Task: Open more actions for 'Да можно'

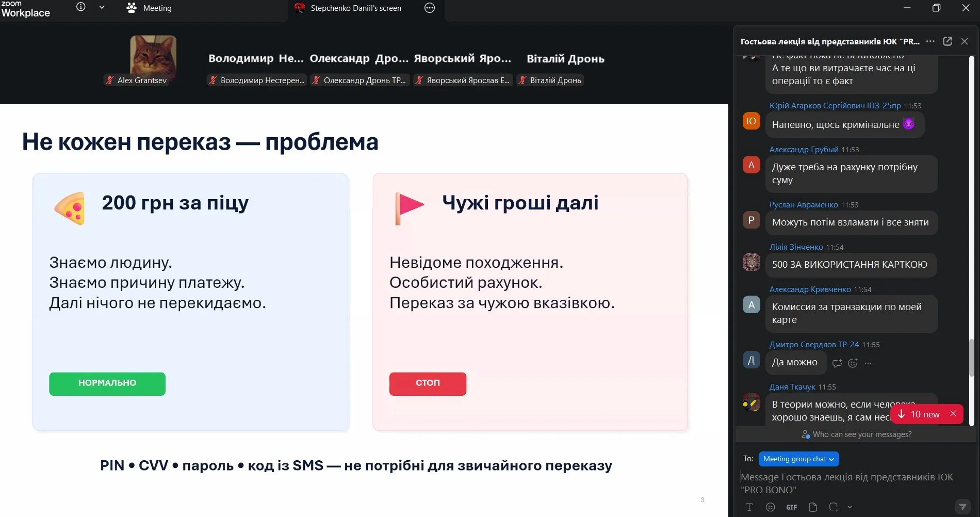Action: click(x=868, y=363)
